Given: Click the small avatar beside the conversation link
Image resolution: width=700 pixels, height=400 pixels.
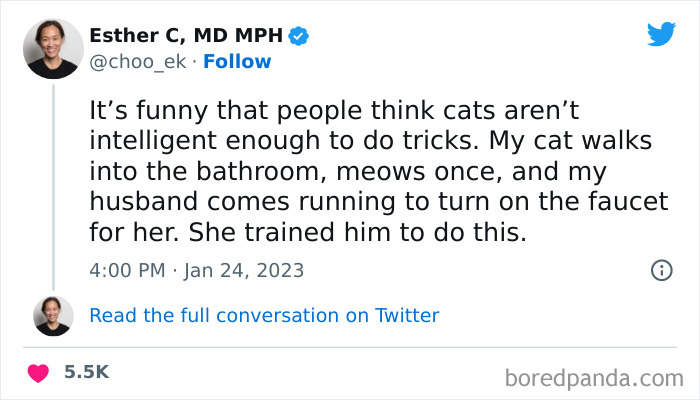Looking at the screenshot, I should point(53,315).
